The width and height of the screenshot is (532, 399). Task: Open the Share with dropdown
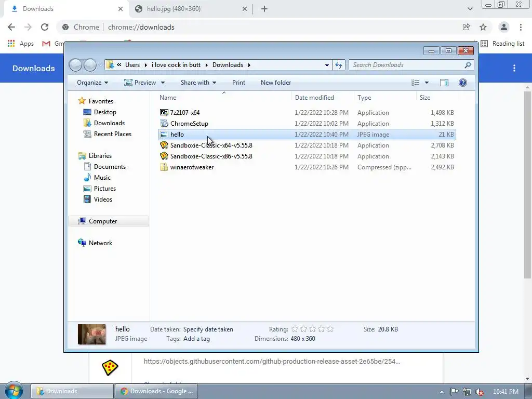(x=198, y=83)
